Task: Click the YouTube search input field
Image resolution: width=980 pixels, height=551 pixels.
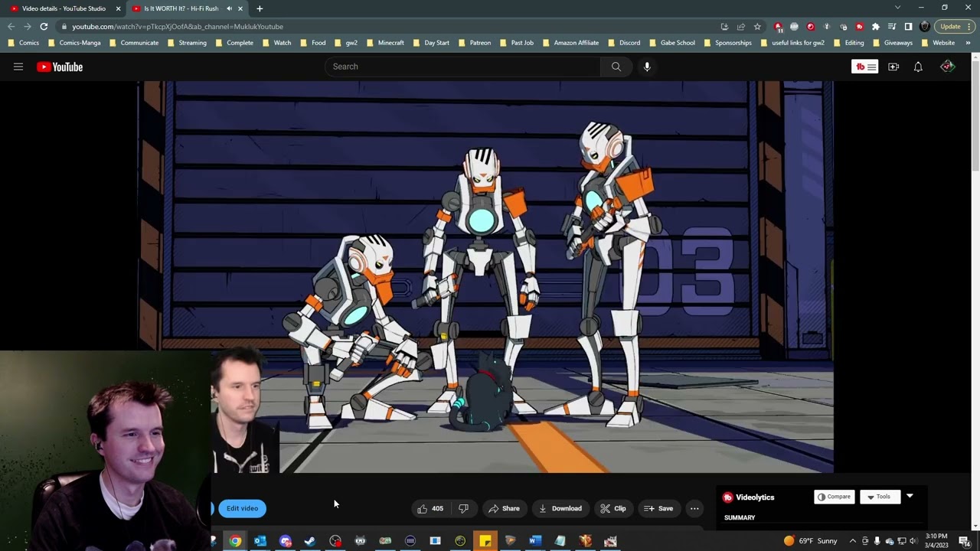Action: click(x=463, y=67)
